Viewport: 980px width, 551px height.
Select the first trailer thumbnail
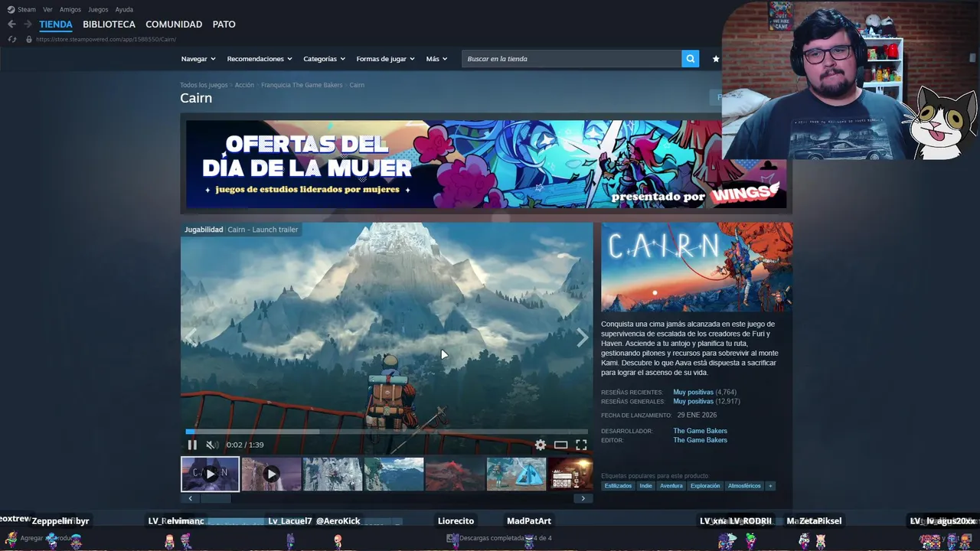[210, 474]
